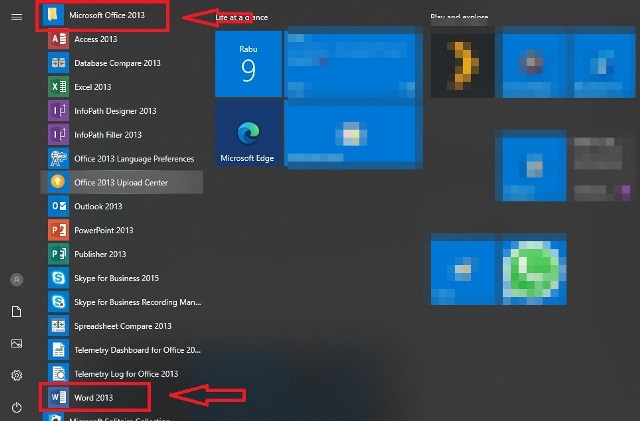Image resolution: width=640 pixels, height=421 pixels.
Task: Select 'Office 2013 Language Preferences' label
Action: 134,159
